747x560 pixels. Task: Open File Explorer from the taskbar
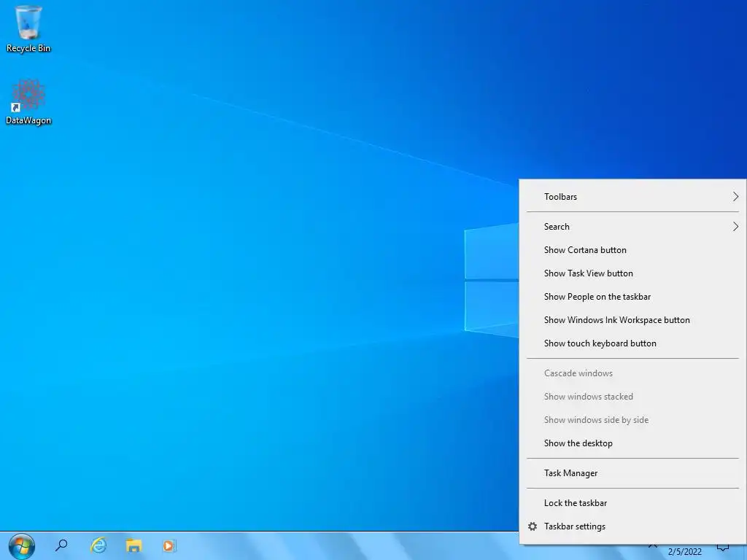(133, 545)
